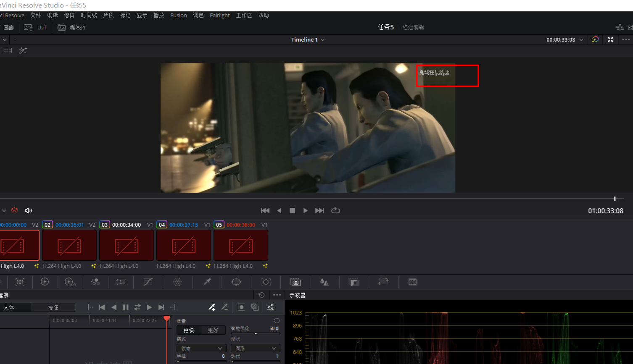Open the Magic Mask palette
The image size is (633, 364).
pos(295,282)
